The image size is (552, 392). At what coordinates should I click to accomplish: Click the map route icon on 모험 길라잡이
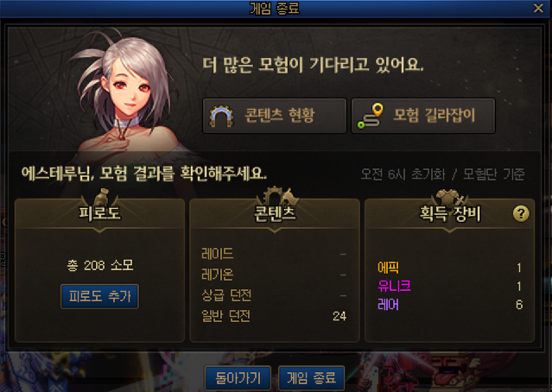pos(371,116)
